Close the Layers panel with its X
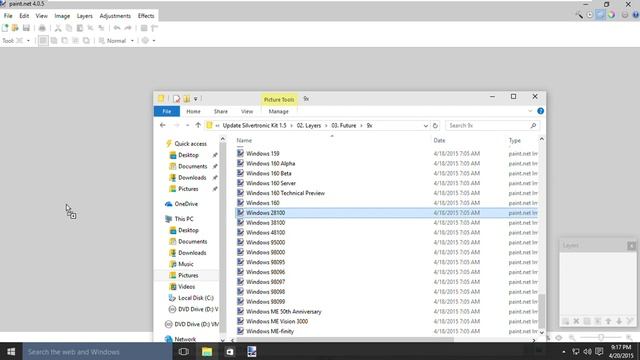This screenshot has width=640, height=360. (631, 245)
